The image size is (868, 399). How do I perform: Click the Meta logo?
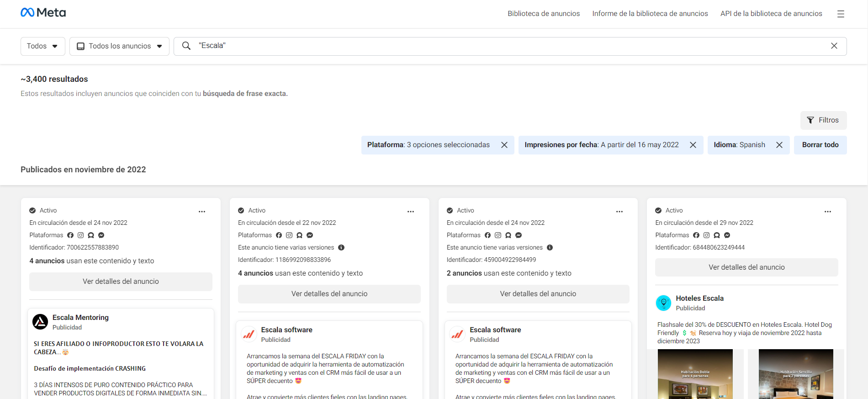tap(43, 12)
